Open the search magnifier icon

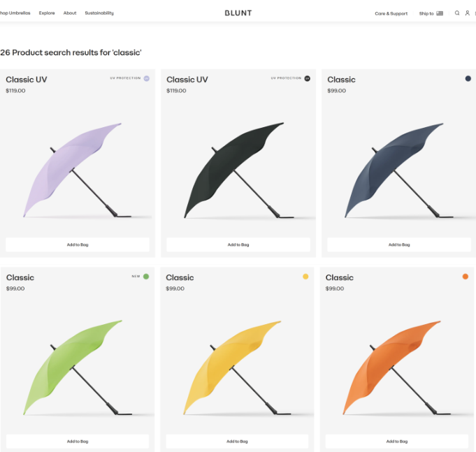[457, 13]
